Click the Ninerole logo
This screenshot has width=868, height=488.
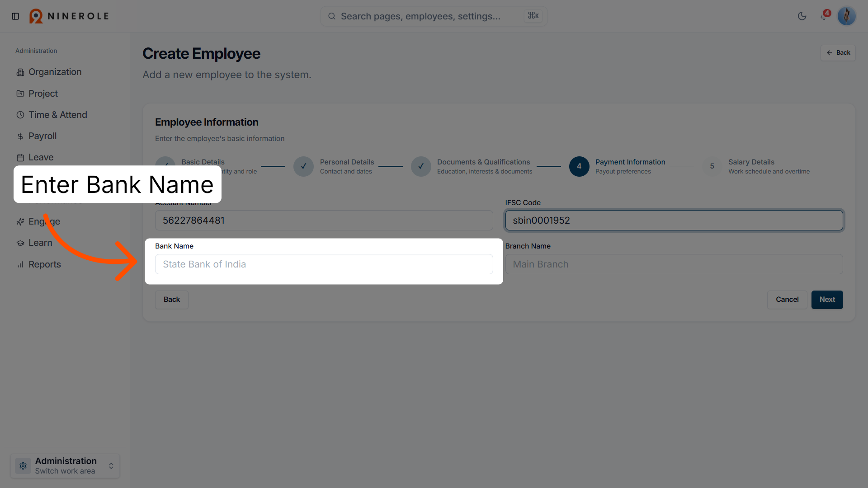coord(69,16)
